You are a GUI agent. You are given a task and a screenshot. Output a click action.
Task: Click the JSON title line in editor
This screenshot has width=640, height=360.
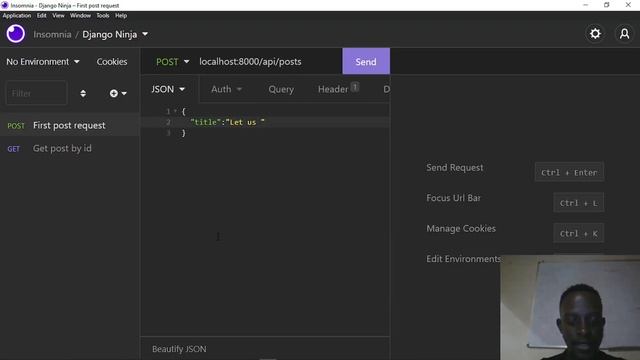pos(227,122)
